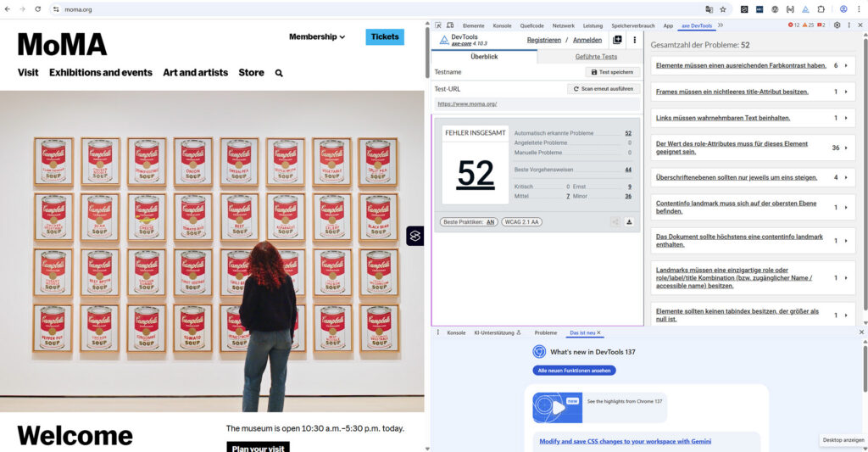Click the total errors number 52
The width and height of the screenshot is (868, 452).
(x=476, y=173)
